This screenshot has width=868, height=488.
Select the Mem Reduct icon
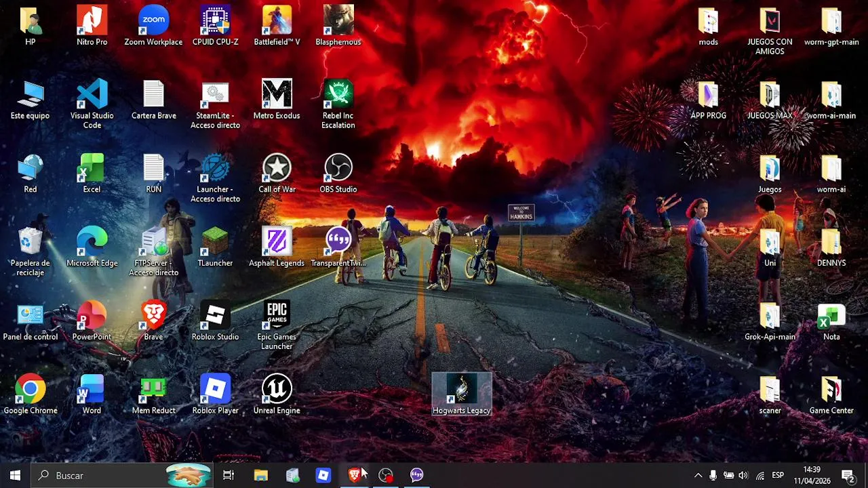coord(153,395)
